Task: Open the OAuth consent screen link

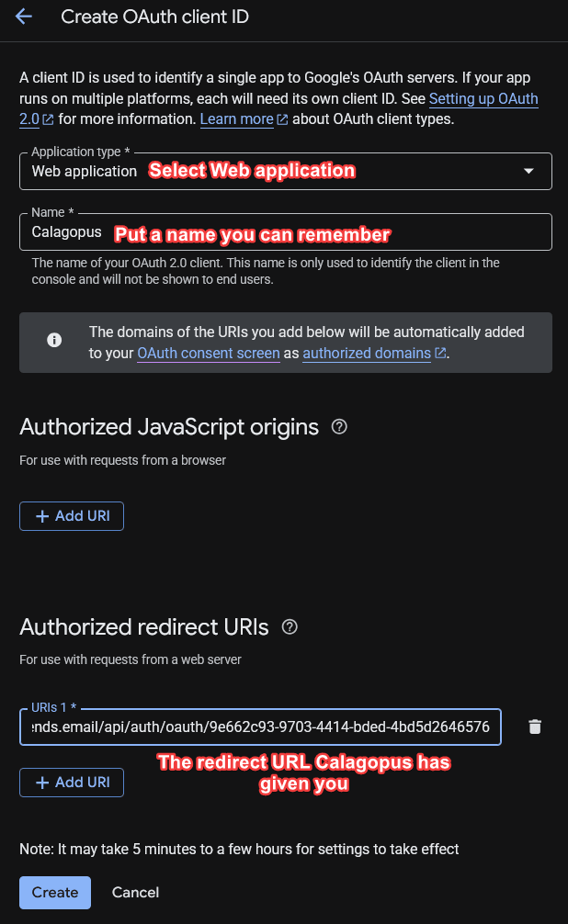Action: pos(208,353)
